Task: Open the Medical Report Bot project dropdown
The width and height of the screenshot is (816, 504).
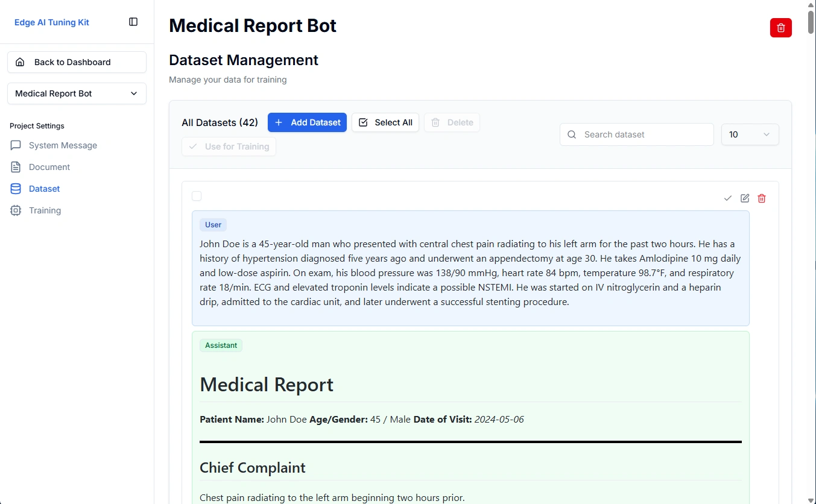Action: [x=76, y=93]
